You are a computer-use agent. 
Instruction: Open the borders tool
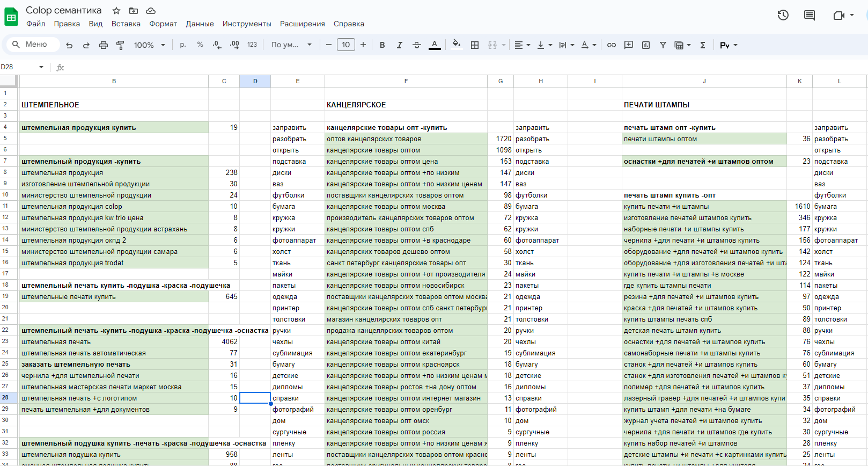pos(475,45)
